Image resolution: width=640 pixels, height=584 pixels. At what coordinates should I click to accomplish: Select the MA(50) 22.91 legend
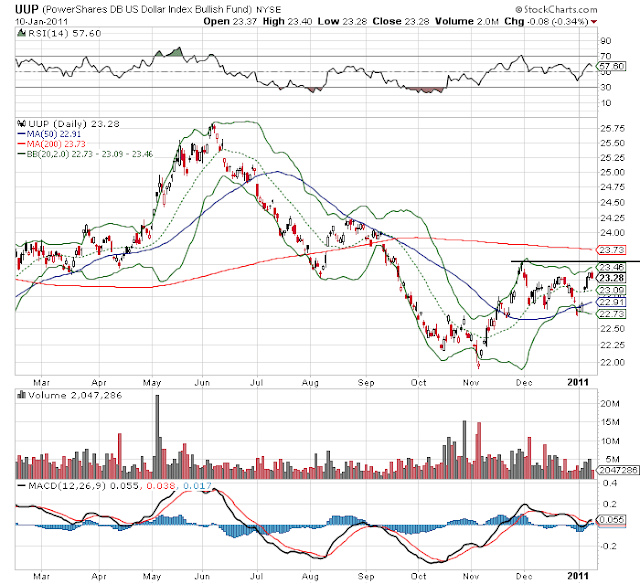click(x=49, y=134)
